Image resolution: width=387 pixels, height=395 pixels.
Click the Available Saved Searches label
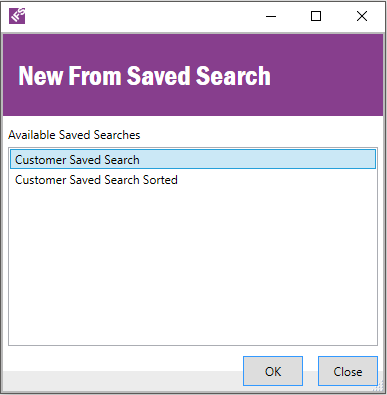click(74, 135)
